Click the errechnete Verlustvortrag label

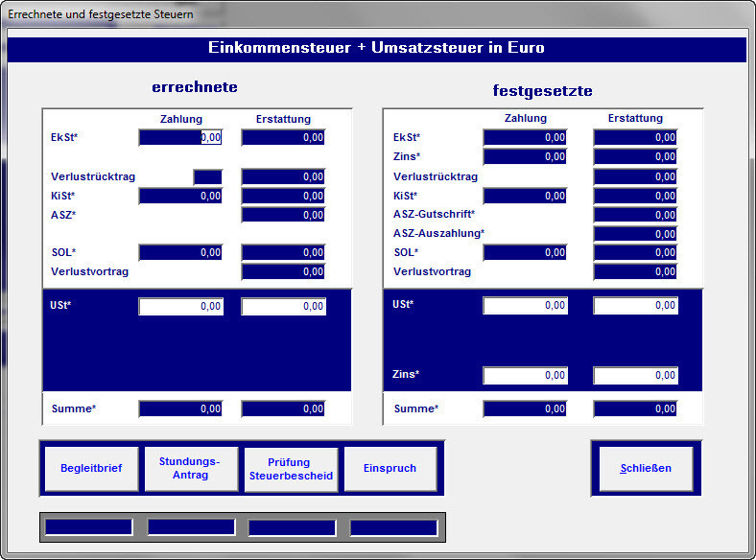89,271
